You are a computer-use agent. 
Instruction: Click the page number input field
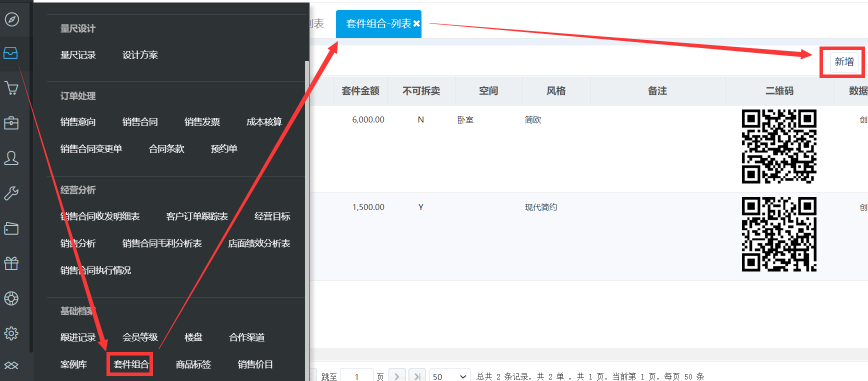pyautogui.click(x=356, y=376)
